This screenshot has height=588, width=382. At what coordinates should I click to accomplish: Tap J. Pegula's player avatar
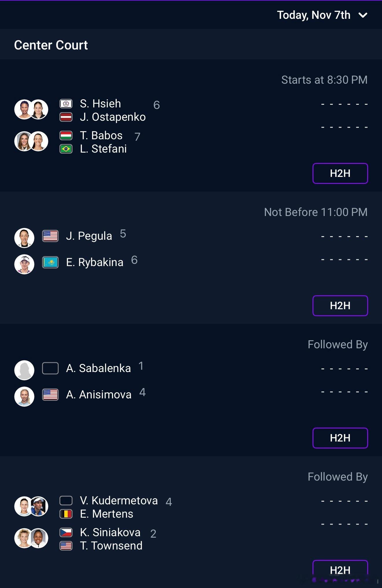click(x=24, y=238)
